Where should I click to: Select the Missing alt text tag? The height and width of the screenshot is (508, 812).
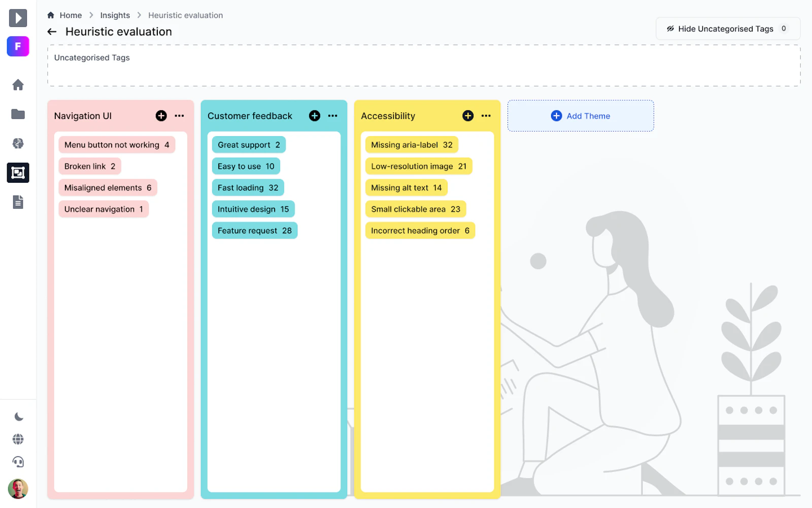(x=406, y=187)
